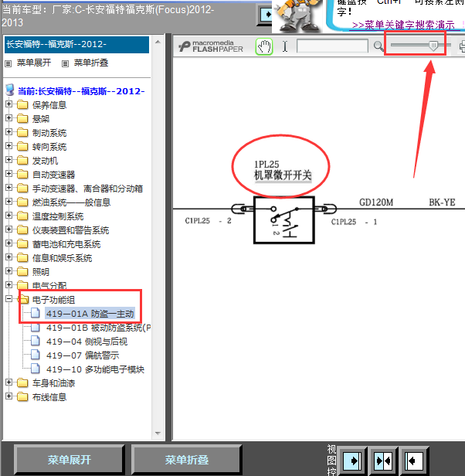465x476 pixels.
Task: Select 电气分配 folder
Action: 49,286
